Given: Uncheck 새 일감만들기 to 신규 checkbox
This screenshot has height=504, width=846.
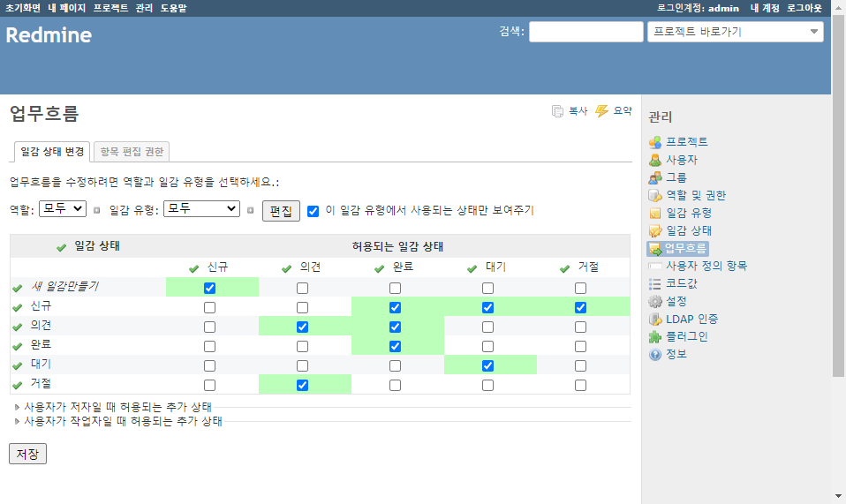Looking at the screenshot, I should pos(210,289).
